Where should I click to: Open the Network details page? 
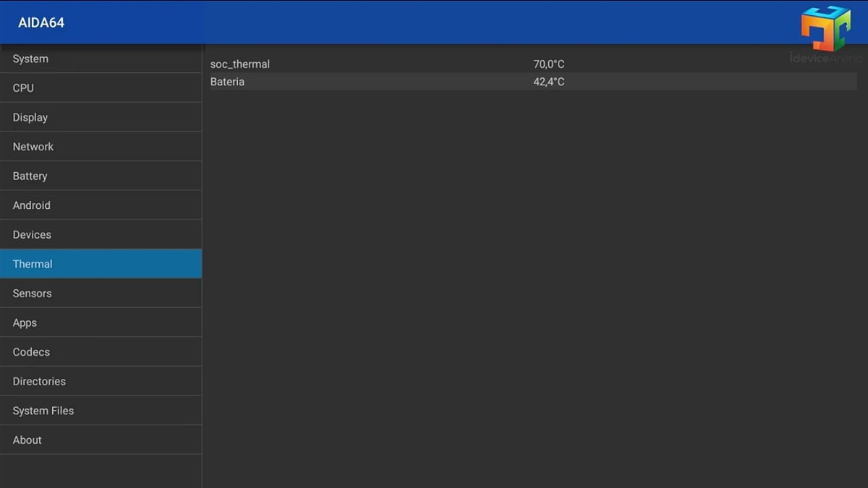pos(33,146)
